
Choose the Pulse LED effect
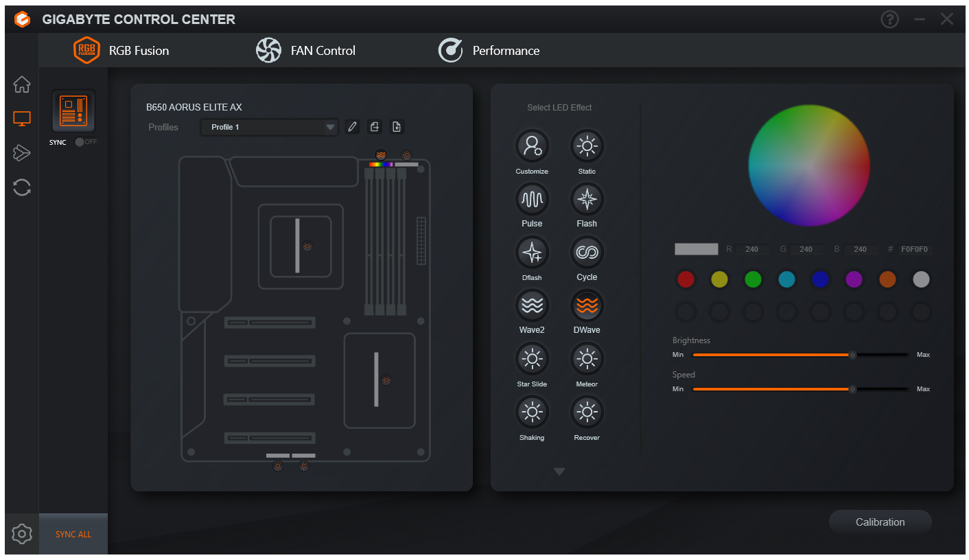[532, 199]
